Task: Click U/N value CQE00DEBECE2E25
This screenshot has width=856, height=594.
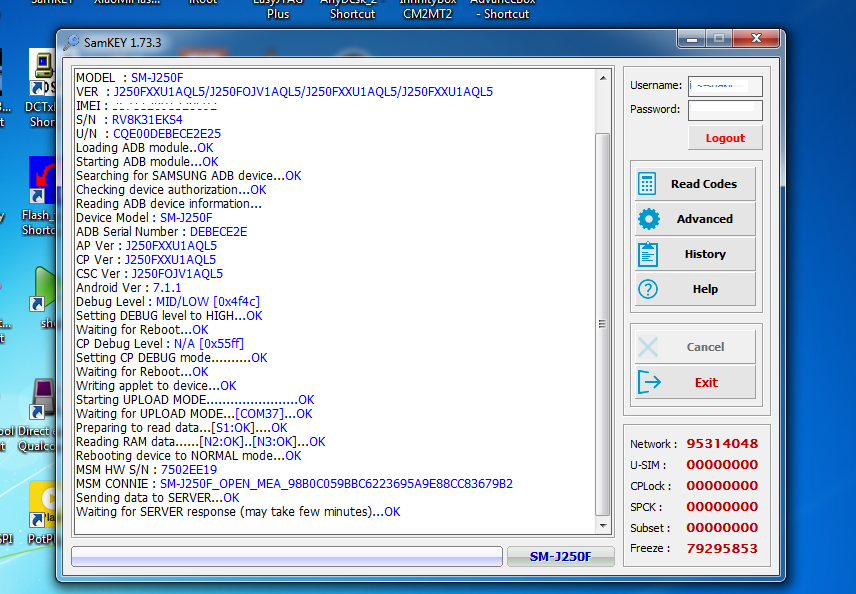Action: point(167,134)
